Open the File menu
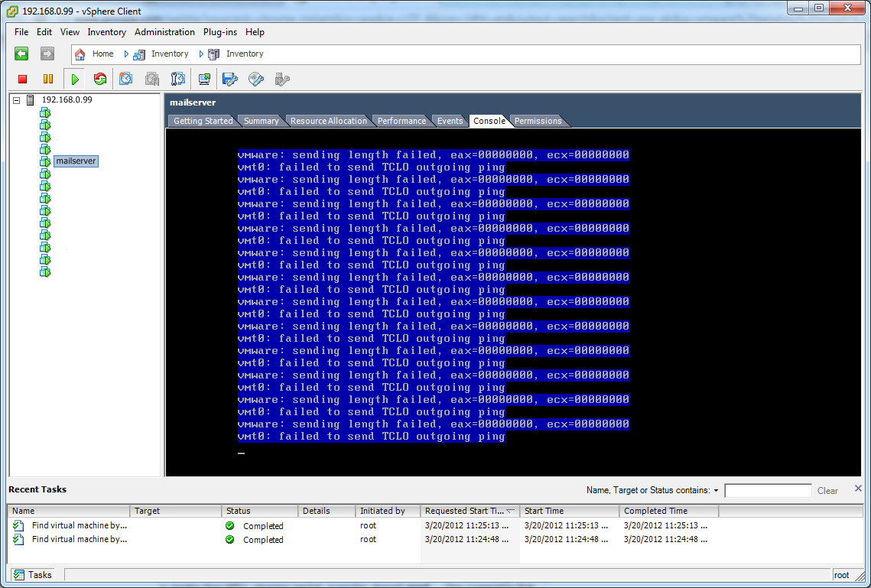871x588 pixels. (21, 32)
